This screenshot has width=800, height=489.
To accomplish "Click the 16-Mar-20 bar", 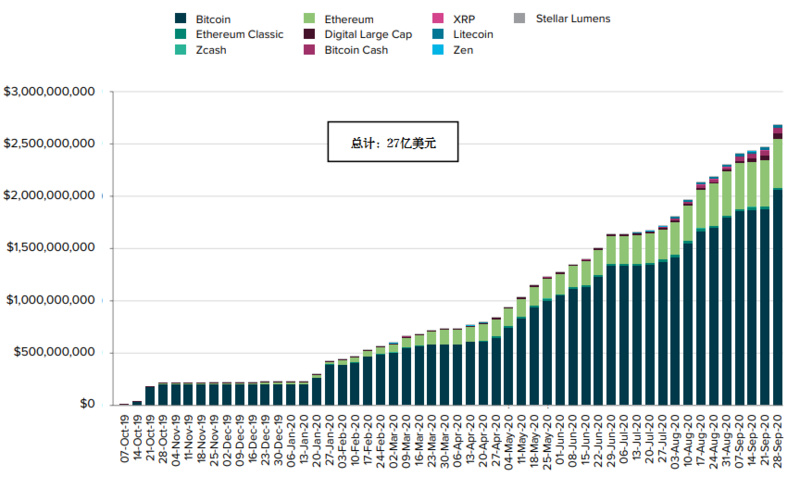I will pyautogui.click(x=419, y=370).
